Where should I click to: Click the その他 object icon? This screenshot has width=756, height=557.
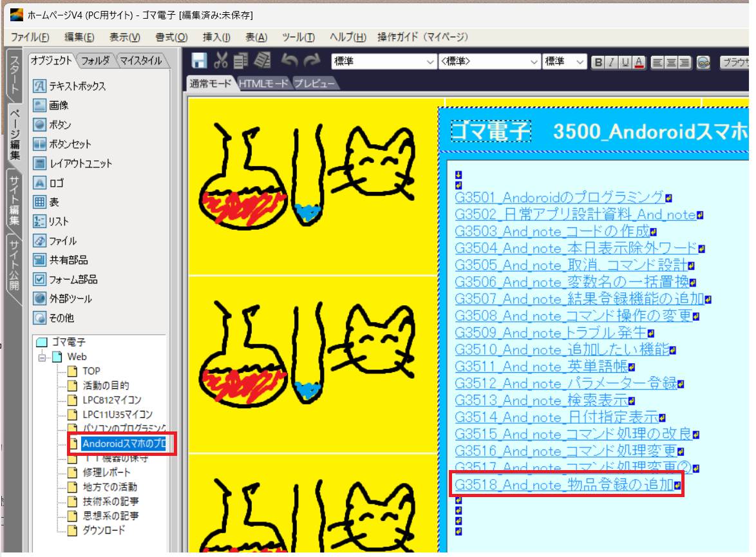pyautogui.click(x=39, y=318)
